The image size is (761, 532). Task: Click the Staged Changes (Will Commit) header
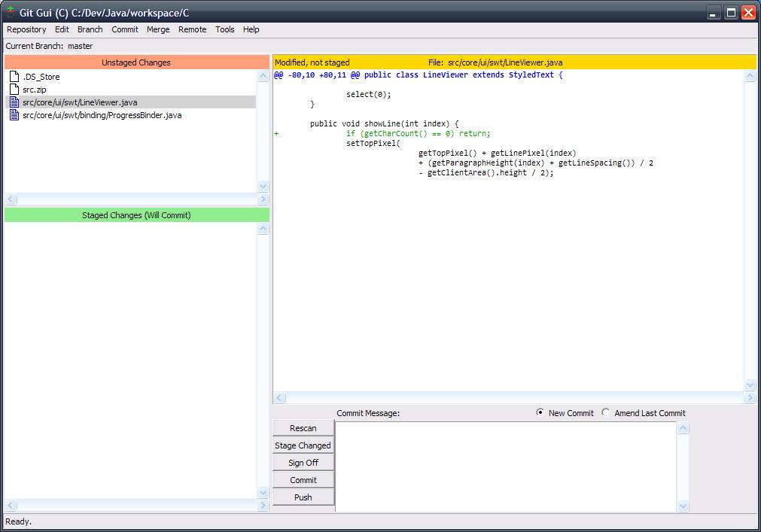(x=136, y=215)
